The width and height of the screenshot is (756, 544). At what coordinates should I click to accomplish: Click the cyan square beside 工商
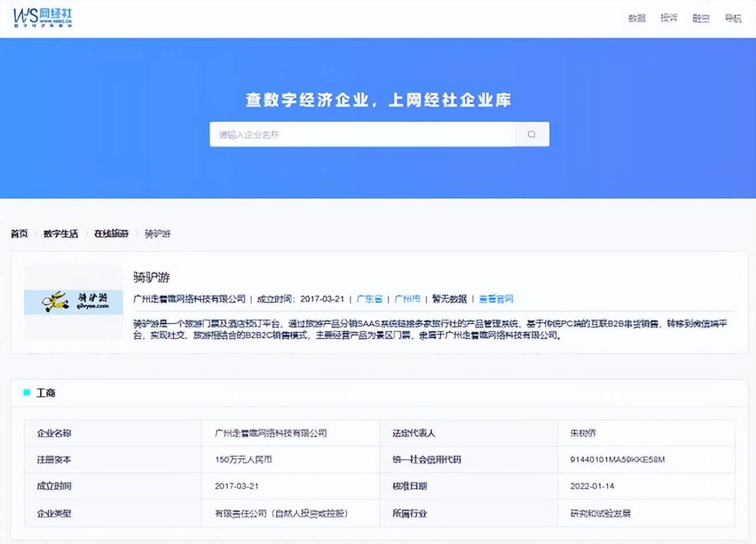pyautogui.click(x=26, y=392)
